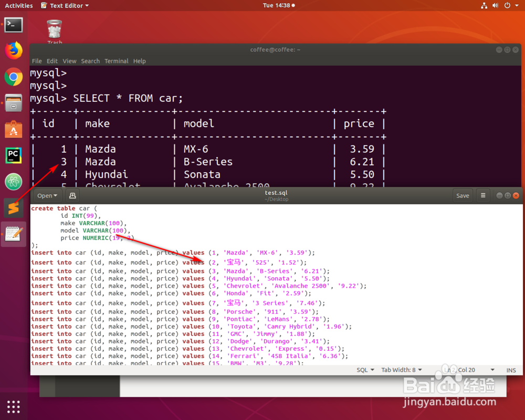The image size is (525, 420).
Task: Open the SQL language selector
Action: (365, 370)
